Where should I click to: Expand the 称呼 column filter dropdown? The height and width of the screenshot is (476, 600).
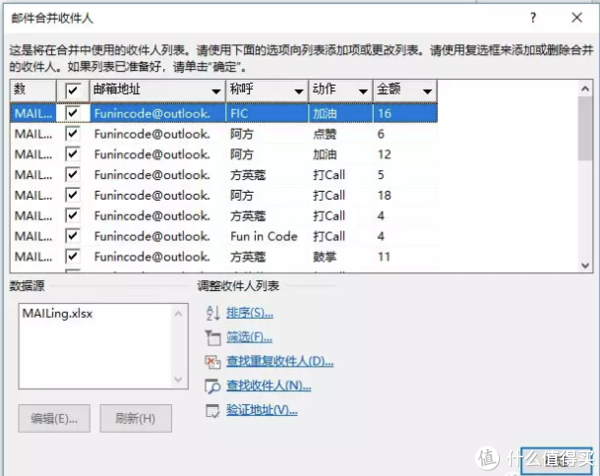[x=297, y=91]
